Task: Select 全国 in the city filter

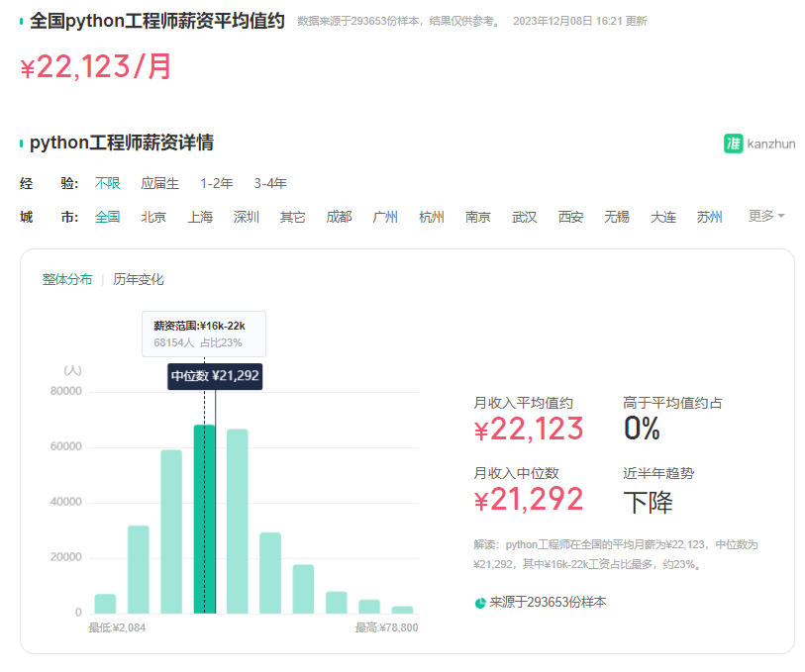Action: coord(107,216)
